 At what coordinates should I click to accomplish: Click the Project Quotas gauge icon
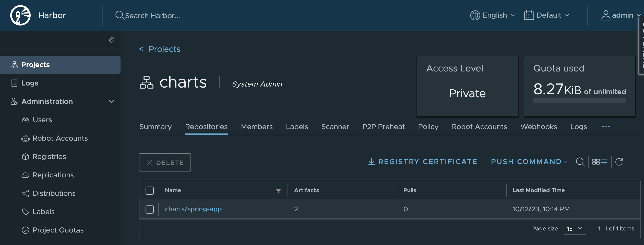[26, 230]
